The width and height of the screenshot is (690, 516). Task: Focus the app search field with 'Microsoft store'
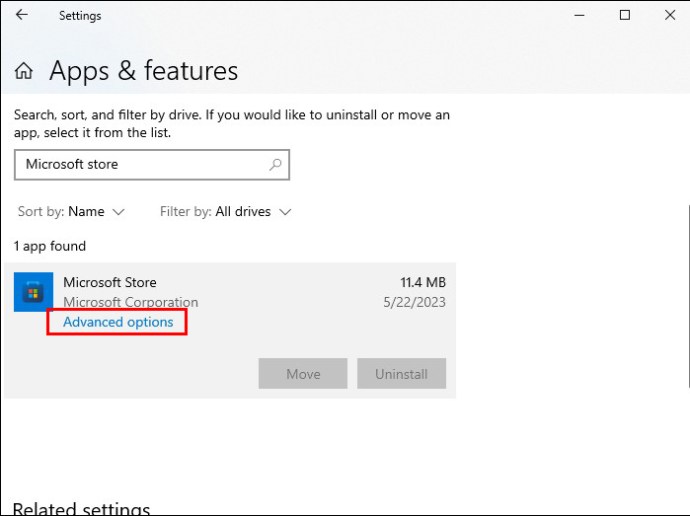[x=152, y=165]
